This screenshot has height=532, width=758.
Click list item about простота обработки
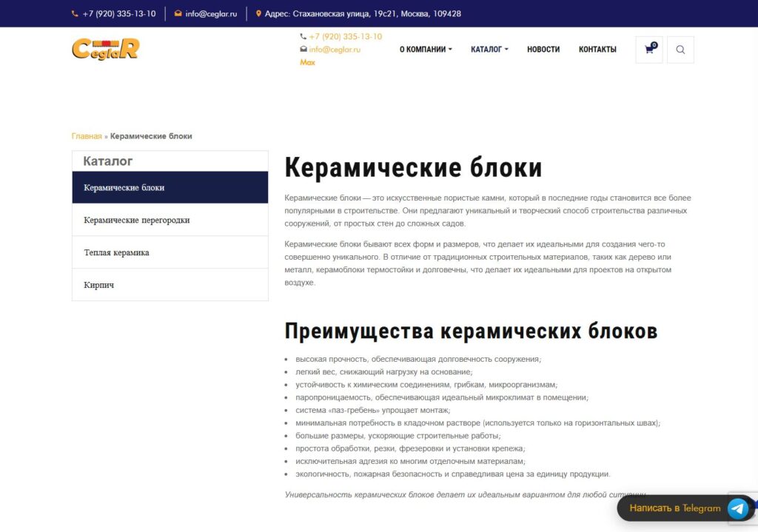410,448
